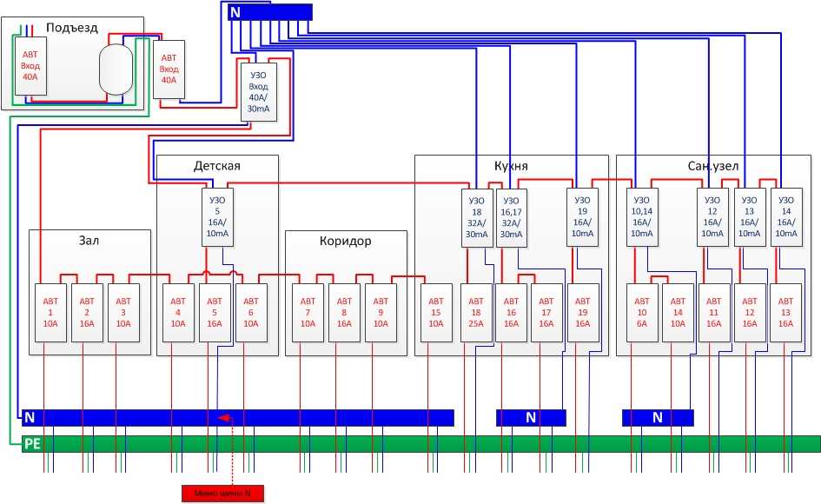Select breaker АВТ 9 10A
Viewport: 821px width, 504px height.
(381, 313)
